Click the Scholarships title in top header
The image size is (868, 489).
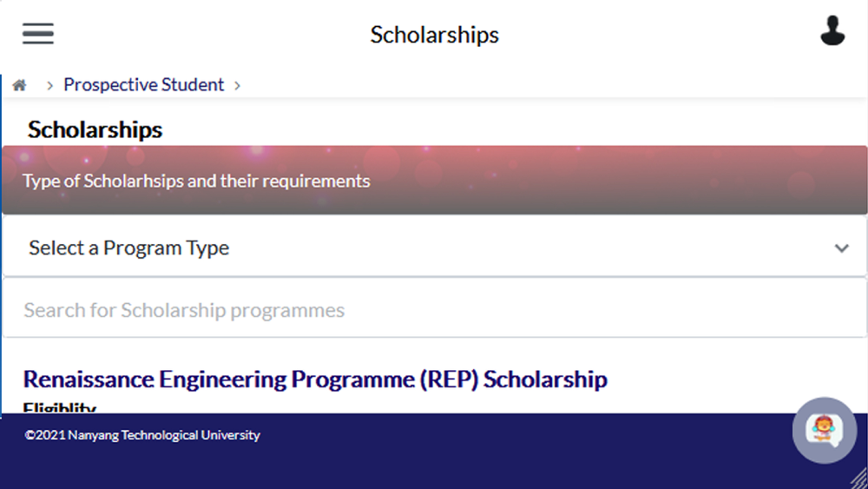click(434, 35)
